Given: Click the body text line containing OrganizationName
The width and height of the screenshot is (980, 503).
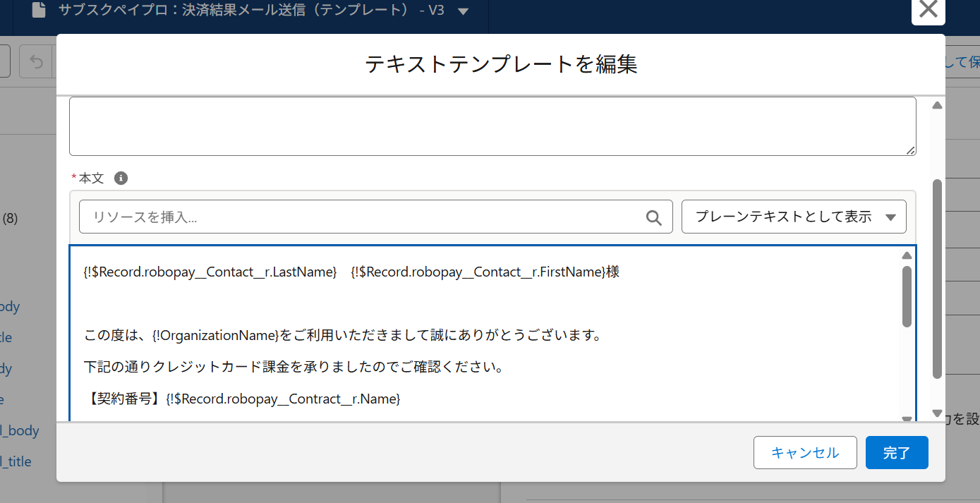Looking at the screenshot, I should click(342, 335).
